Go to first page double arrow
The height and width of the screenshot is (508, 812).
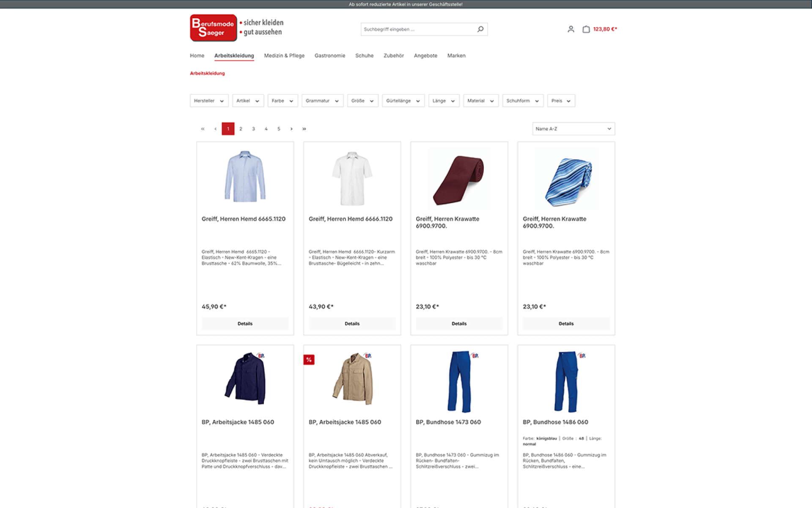point(203,129)
